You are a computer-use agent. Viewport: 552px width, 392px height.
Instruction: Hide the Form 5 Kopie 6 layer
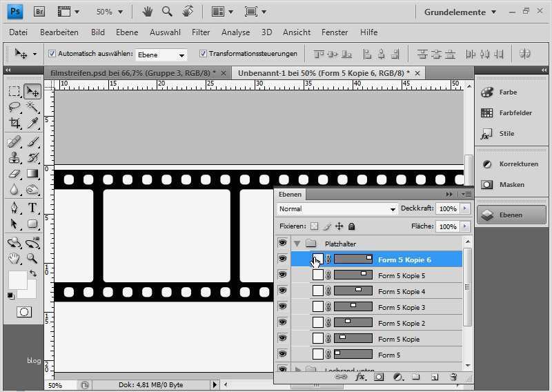click(x=282, y=259)
